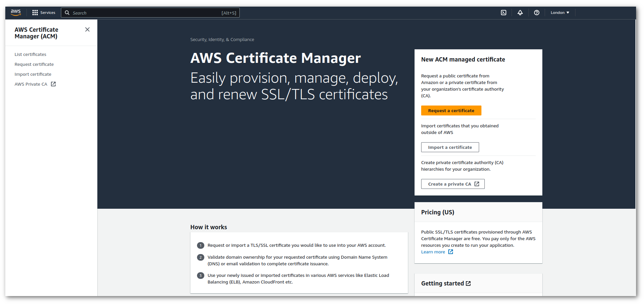The image size is (644, 304).
Task: Click 'Import certificates that you obtained' description
Action: tap(460, 129)
